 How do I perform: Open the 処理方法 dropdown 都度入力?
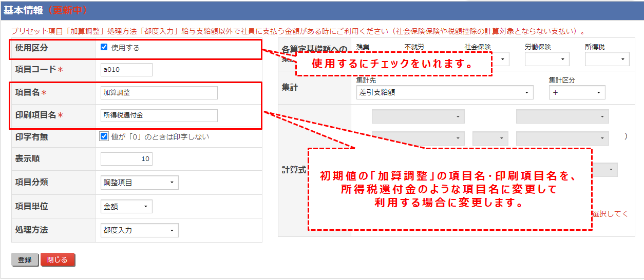[140, 230]
